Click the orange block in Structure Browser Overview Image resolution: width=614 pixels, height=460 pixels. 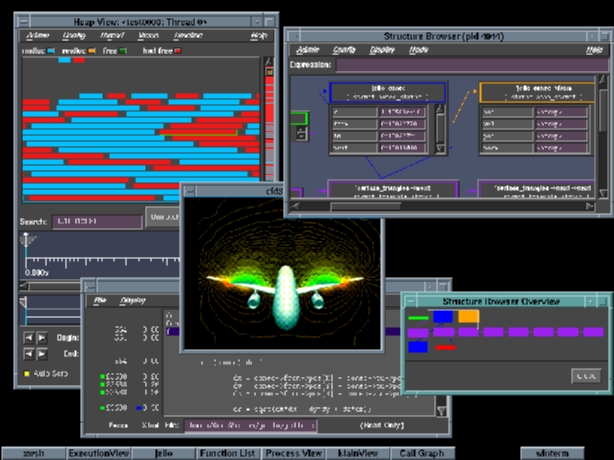(x=468, y=317)
